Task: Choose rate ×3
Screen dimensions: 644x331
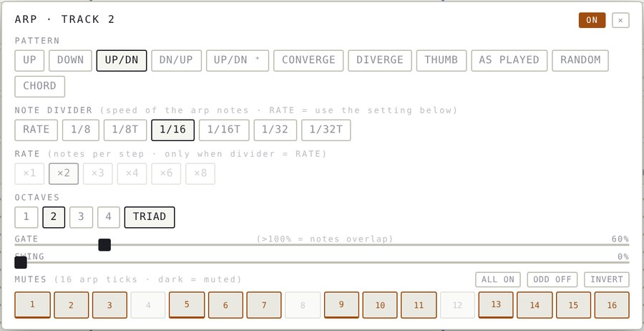Action: 98,173
